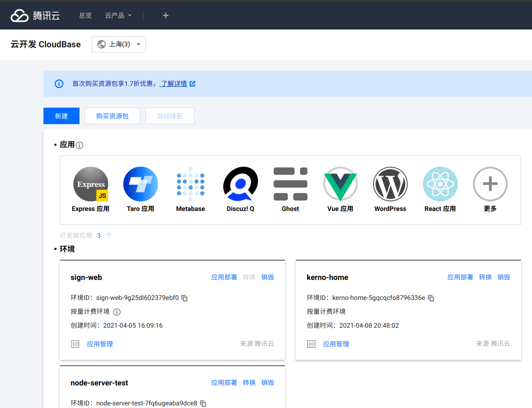Click info icon beside sign-web 按量计费环境
This screenshot has width=532, height=408.
(117, 312)
